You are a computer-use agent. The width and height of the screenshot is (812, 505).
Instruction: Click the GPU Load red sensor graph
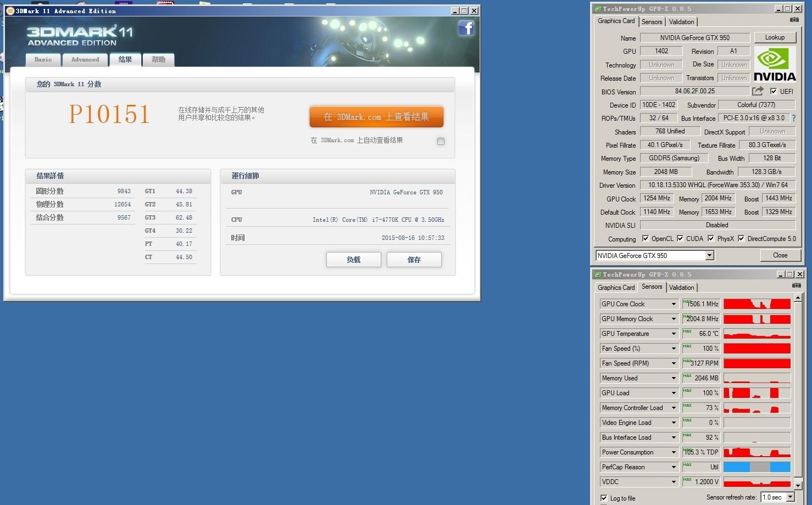[x=757, y=393]
